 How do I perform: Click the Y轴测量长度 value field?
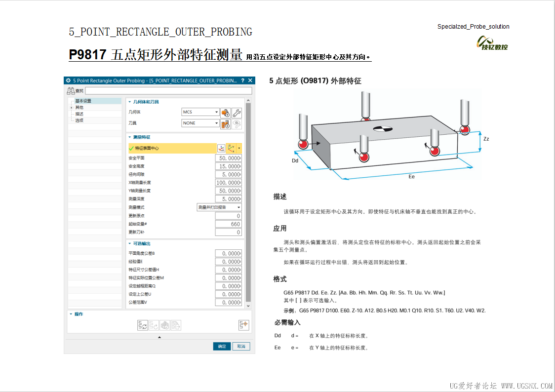pos(228,191)
